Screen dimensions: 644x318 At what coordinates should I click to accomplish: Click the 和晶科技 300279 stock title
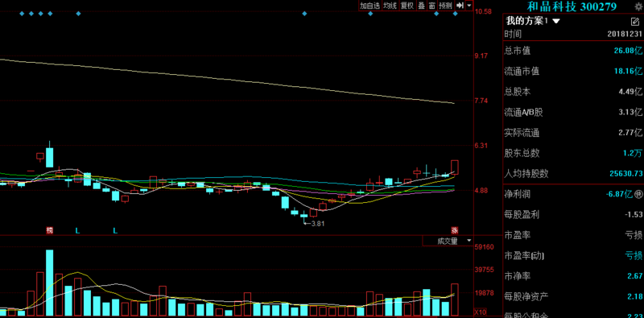[x=572, y=6]
